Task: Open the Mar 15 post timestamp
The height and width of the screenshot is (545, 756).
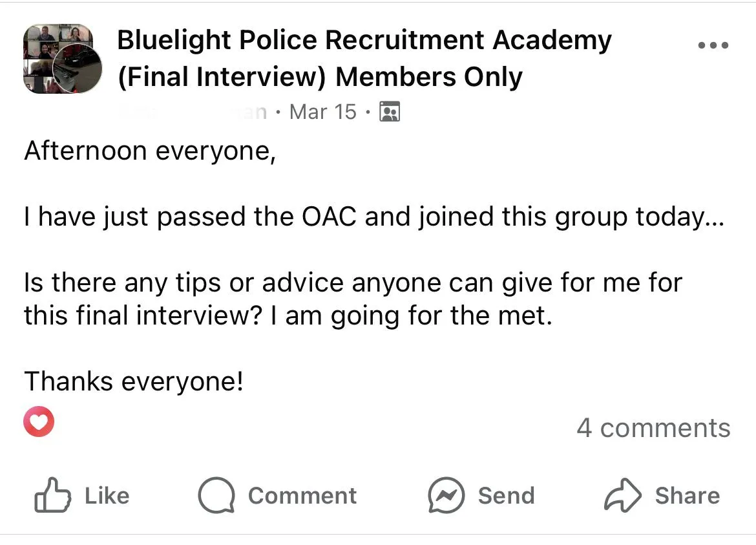Action: point(322,112)
